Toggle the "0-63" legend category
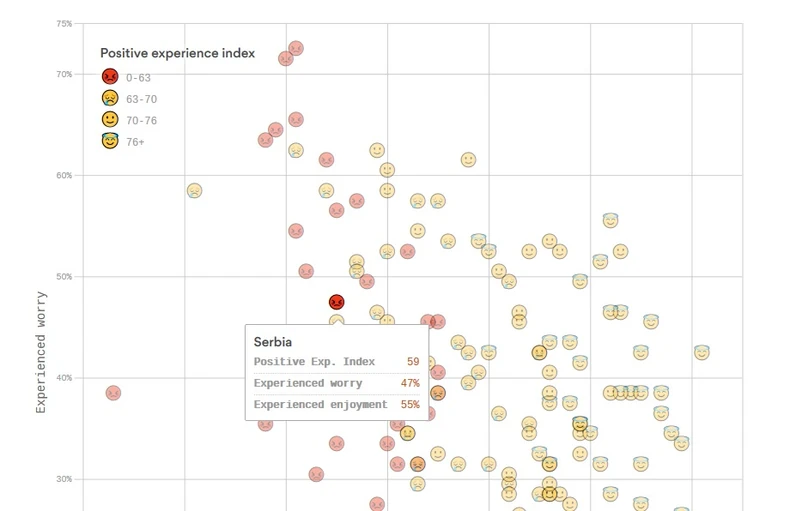790x511 pixels. click(139, 78)
